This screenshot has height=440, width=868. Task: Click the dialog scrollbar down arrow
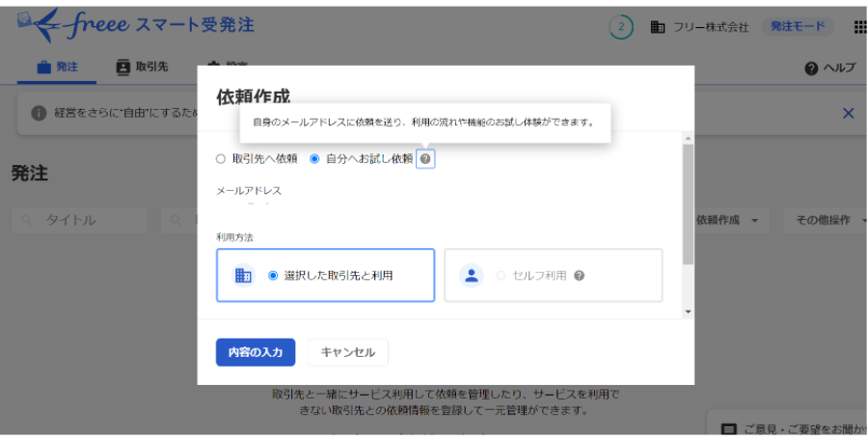click(688, 312)
